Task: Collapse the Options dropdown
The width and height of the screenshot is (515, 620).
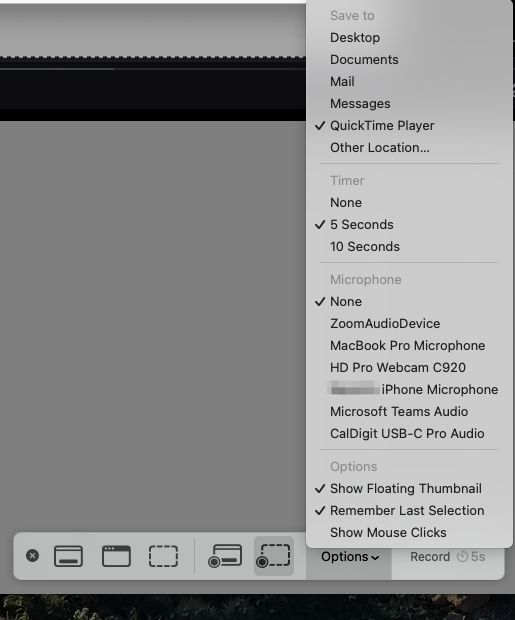Action: tap(350, 557)
